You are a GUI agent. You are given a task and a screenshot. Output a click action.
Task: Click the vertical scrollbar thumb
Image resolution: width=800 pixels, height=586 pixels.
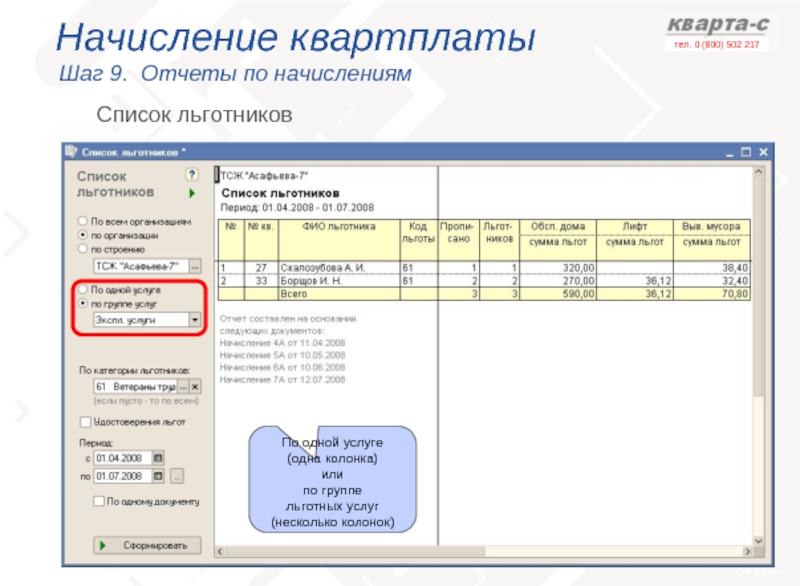(x=758, y=287)
